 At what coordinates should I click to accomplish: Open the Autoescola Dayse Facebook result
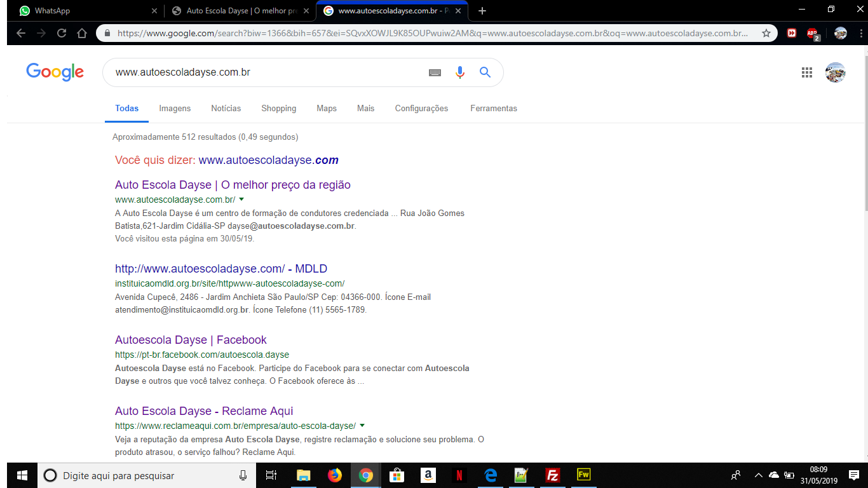pyautogui.click(x=191, y=340)
